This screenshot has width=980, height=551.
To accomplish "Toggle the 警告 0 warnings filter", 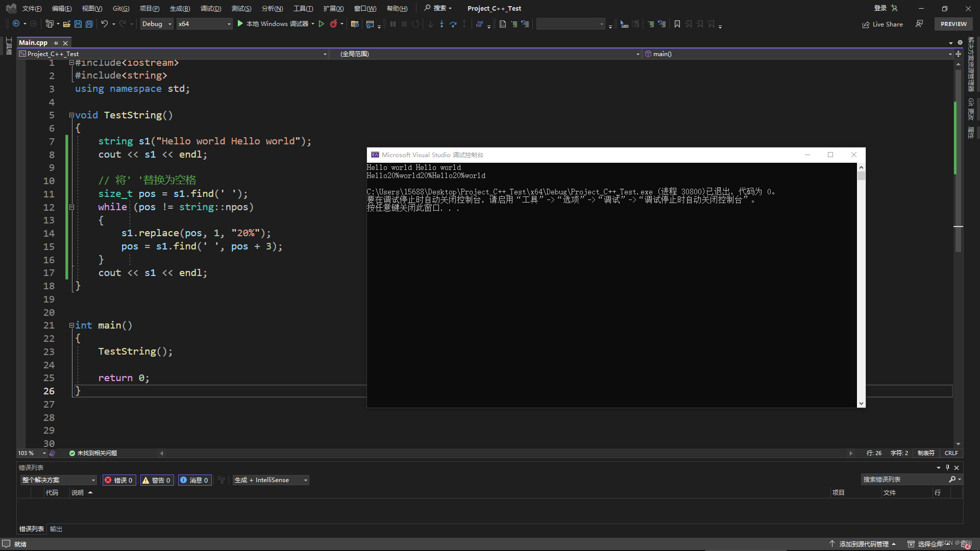I will coord(156,480).
